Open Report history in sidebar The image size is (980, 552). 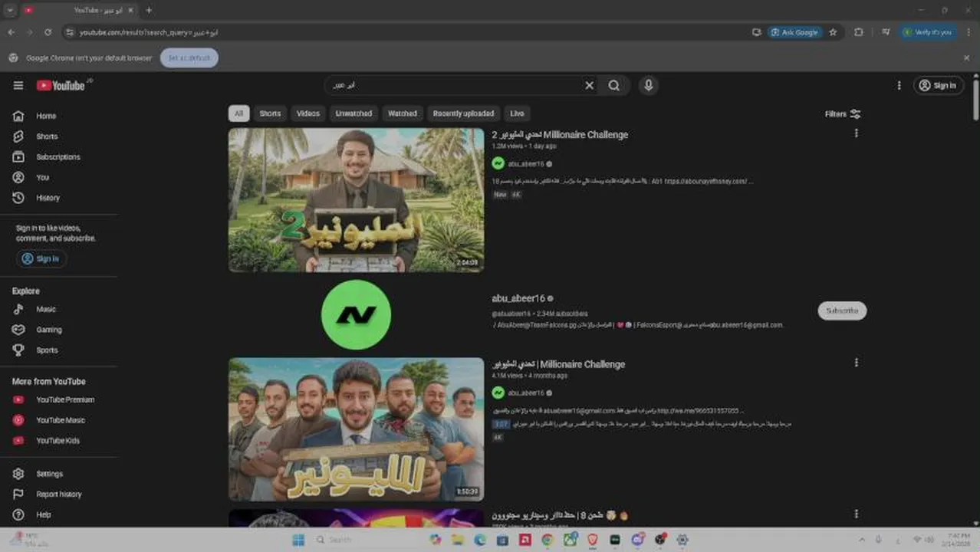pyautogui.click(x=60, y=495)
